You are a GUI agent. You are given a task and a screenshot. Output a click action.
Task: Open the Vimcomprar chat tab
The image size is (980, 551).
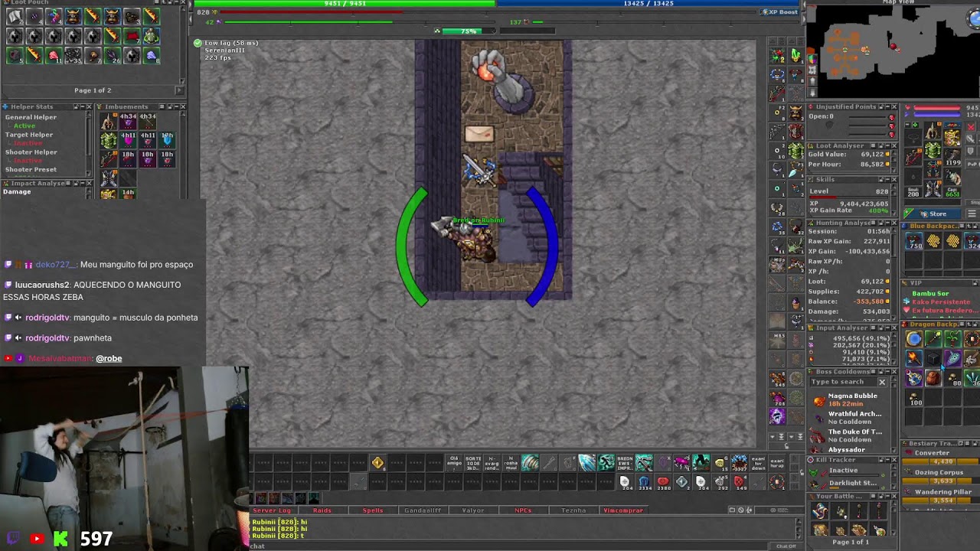tap(623, 510)
